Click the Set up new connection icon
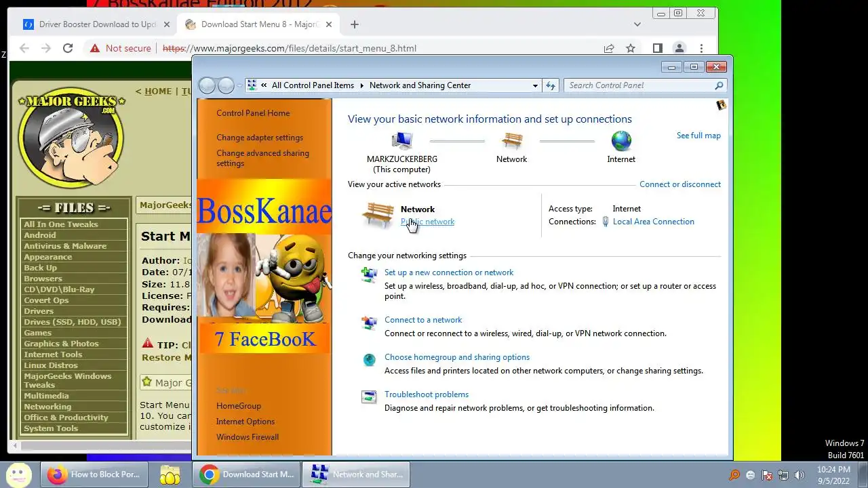Viewport: 868px width, 488px height. [x=369, y=274]
